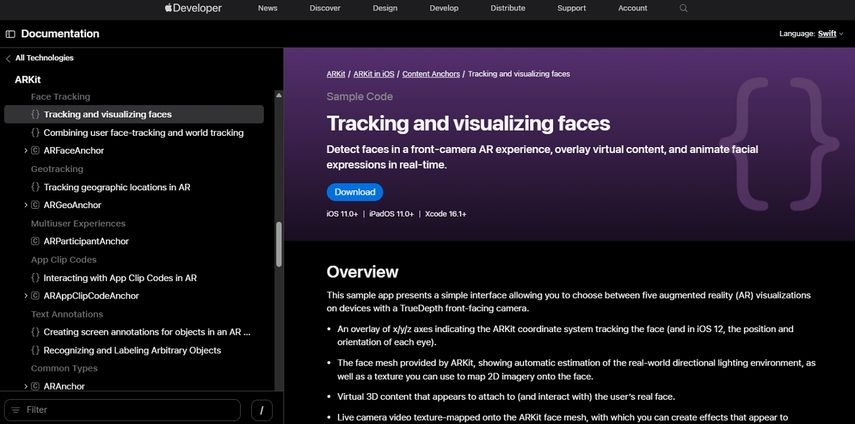Click the sidebar scrollbar thumb
This screenshot has width=855, height=424.
[x=279, y=244]
